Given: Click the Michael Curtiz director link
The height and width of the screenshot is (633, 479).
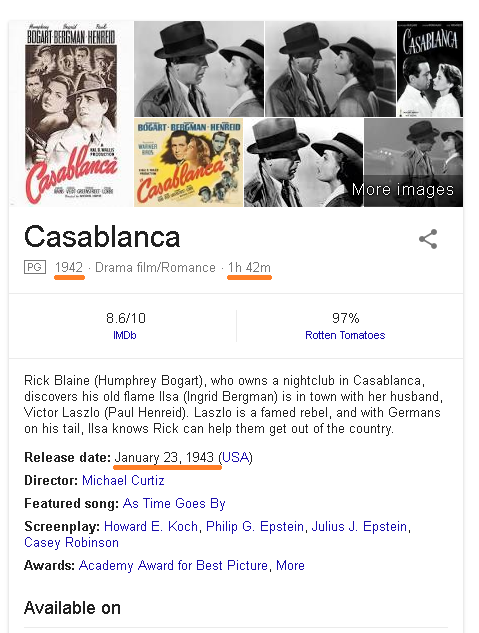Looking at the screenshot, I should click(x=123, y=480).
